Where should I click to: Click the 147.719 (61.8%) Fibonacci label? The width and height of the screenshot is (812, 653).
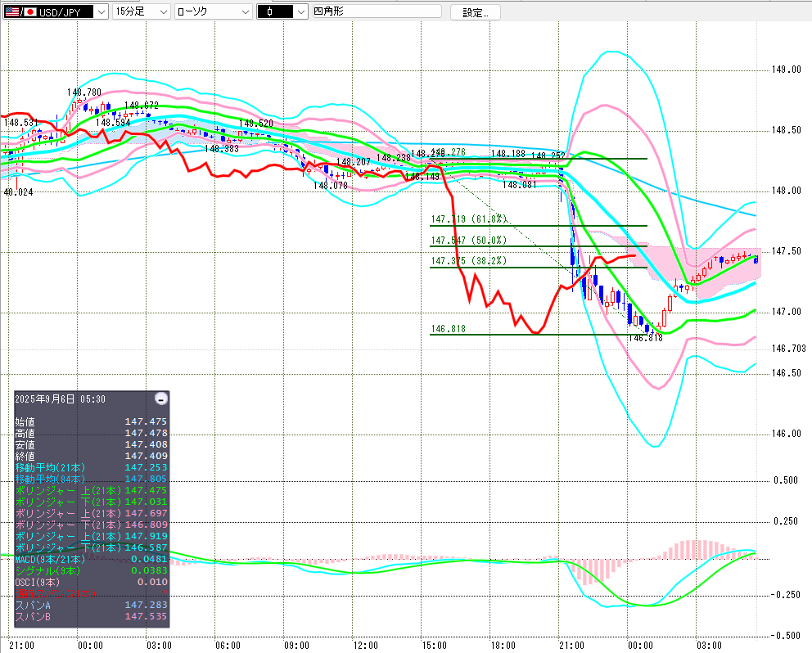point(469,219)
